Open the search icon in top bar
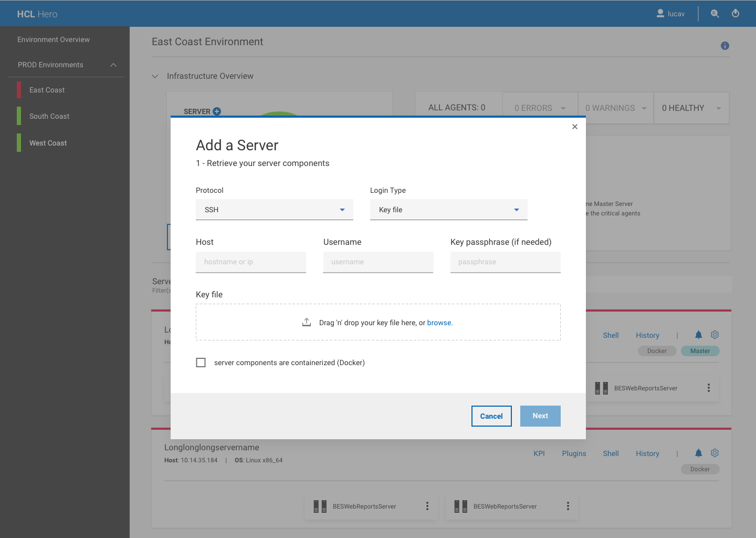Viewport: 756px width, 538px height. [x=715, y=14]
